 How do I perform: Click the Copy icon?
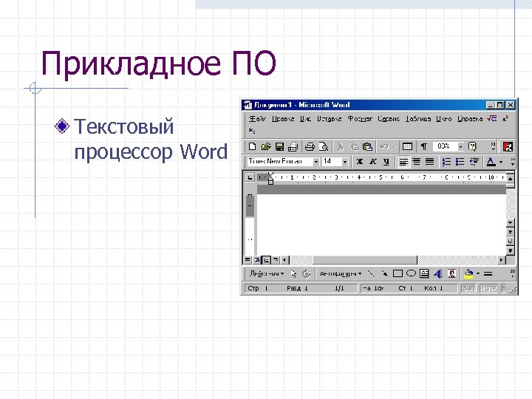[353, 146]
